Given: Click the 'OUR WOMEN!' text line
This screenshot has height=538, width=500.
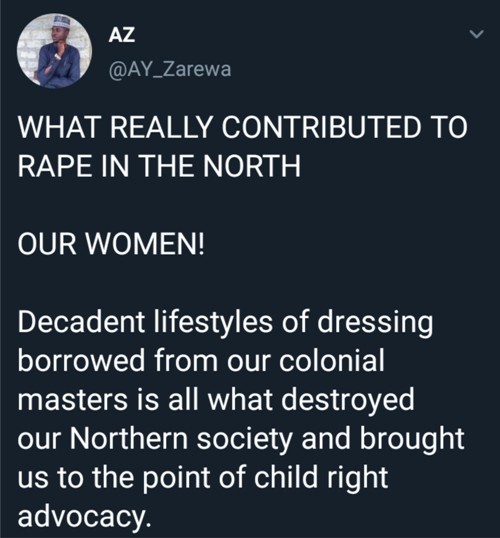Looking at the screenshot, I should click(x=111, y=244).
